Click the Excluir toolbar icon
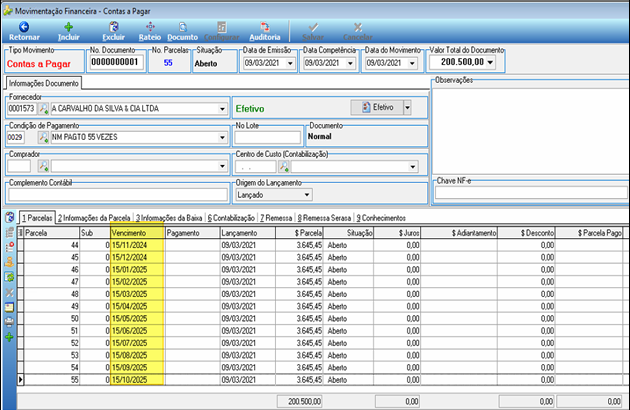The width and height of the screenshot is (630, 410). pos(114,27)
